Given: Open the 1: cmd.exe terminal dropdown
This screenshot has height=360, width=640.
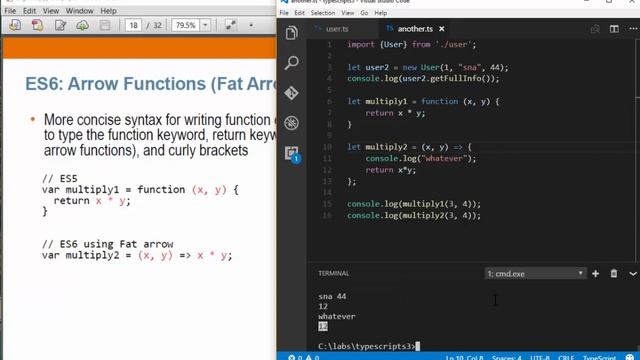Looking at the screenshot, I should point(536,273).
